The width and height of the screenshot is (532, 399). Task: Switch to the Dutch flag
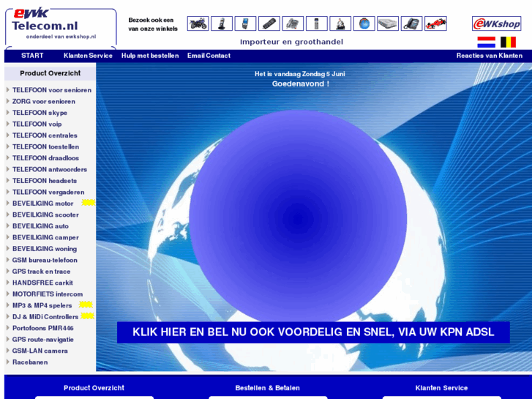pos(486,42)
